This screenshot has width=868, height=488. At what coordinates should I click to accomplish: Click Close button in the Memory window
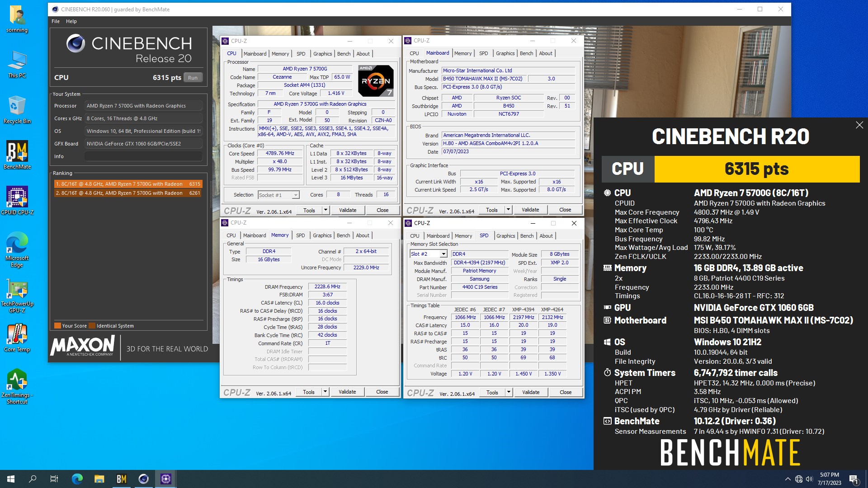[382, 392]
